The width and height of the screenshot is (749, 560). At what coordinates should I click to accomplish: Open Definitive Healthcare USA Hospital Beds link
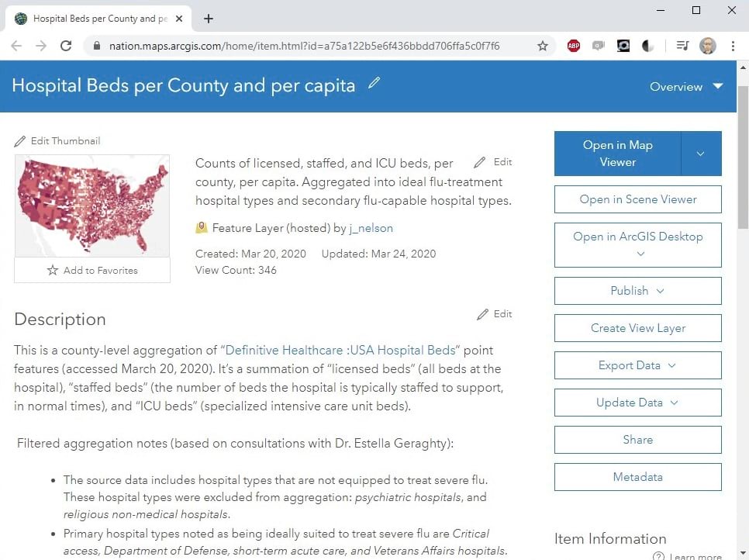pos(340,351)
